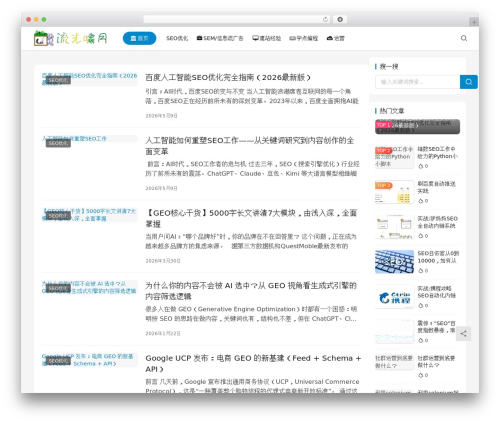Click thumbnail of GEO核心干货 article
The height and width of the screenshot is (423, 500).
tap(90, 215)
